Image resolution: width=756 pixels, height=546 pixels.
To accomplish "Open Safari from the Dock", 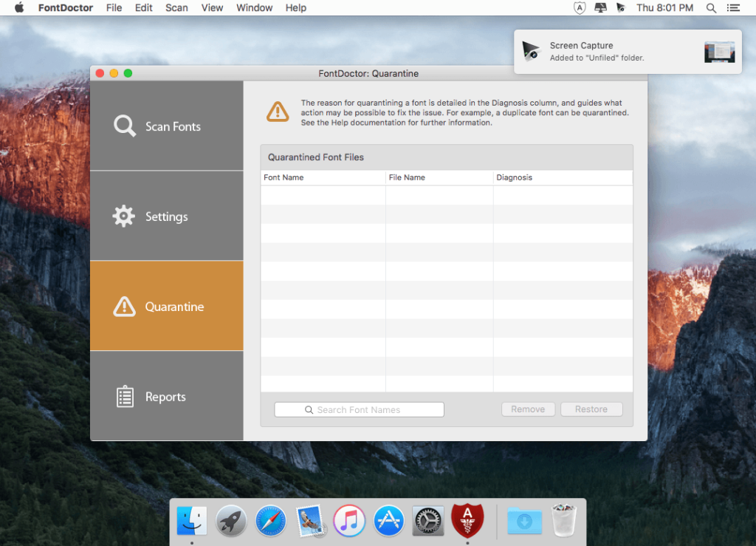I will tap(270, 520).
